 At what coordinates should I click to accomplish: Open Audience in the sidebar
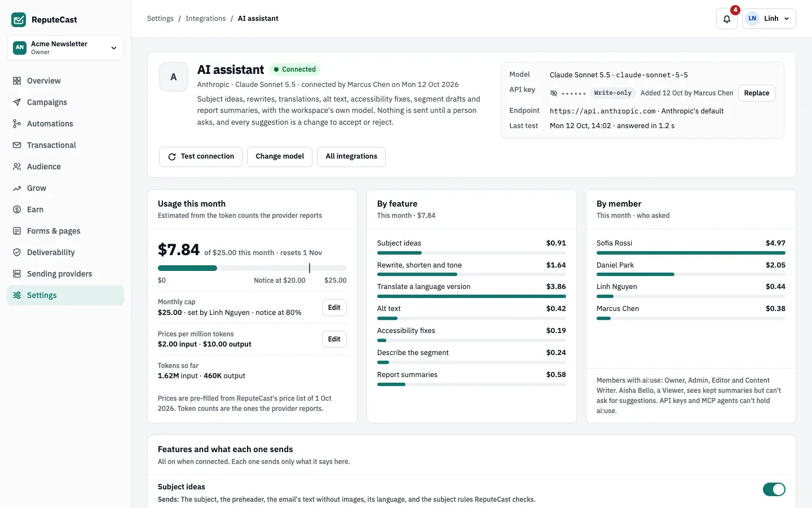pos(65,167)
